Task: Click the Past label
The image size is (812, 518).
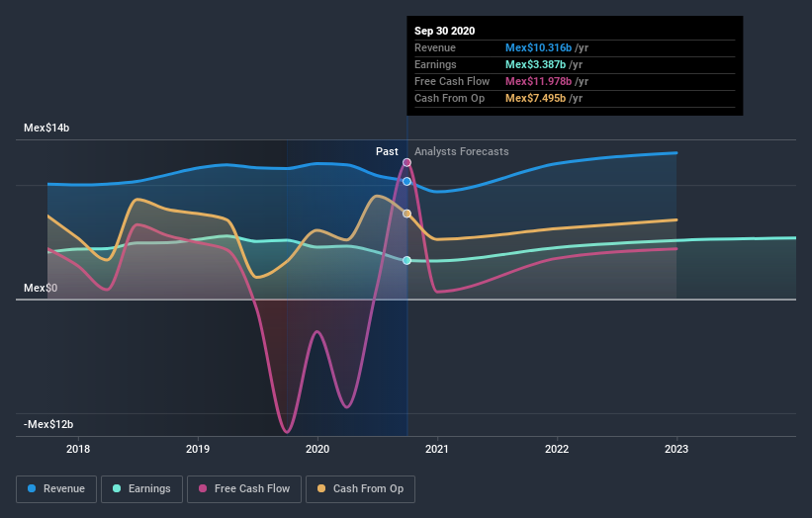Action: pyautogui.click(x=387, y=151)
